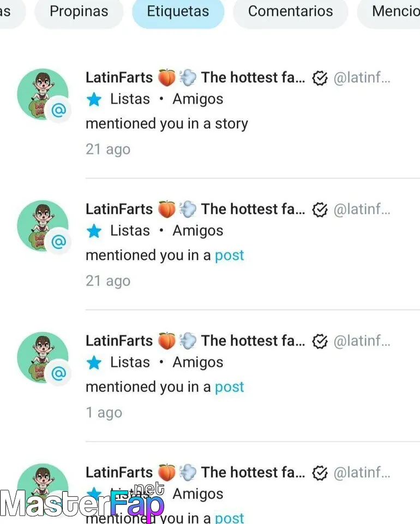Screen dimensions: 420x524
Task: Click the blue star in the third notification
Action: pos(94,362)
